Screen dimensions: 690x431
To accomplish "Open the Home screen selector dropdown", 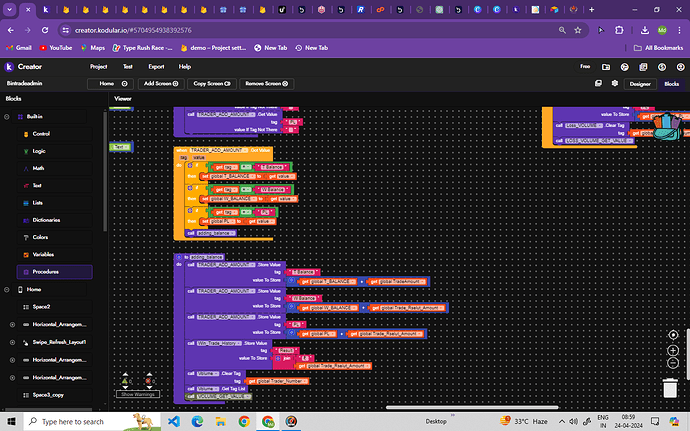I will (110, 84).
